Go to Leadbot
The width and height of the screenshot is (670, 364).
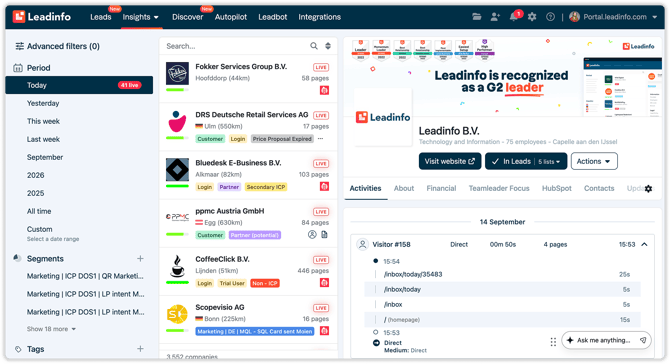click(x=273, y=17)
